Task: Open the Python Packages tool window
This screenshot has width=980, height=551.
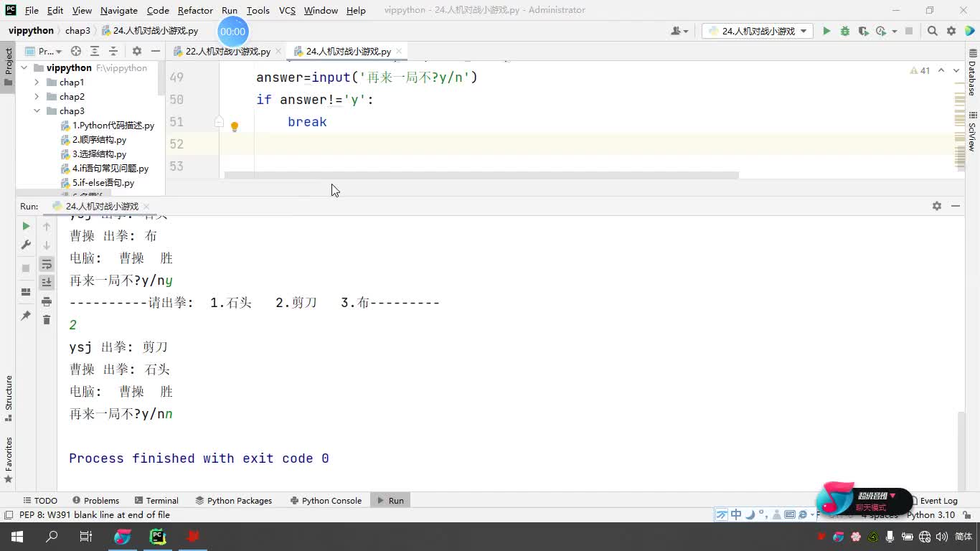Action: click(234, 500)
